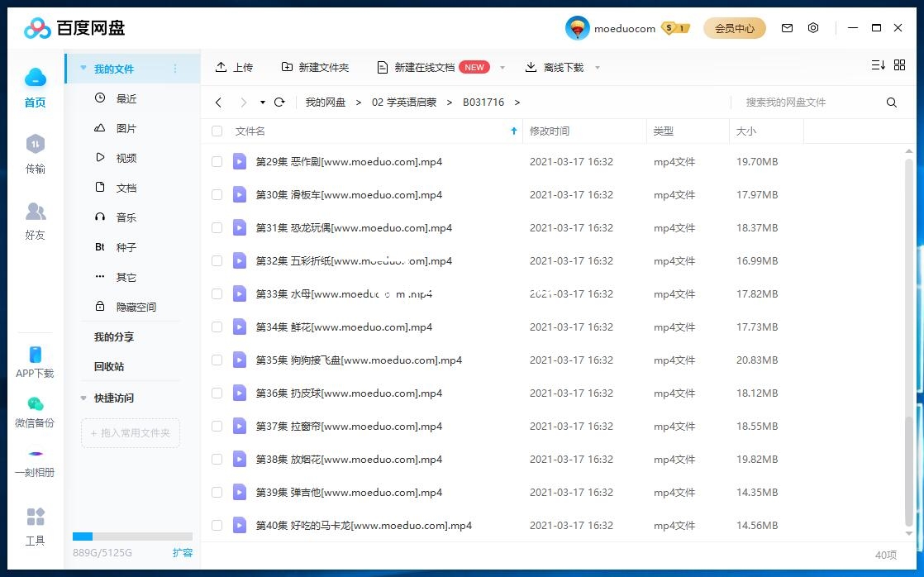
Task: Check the checkbox for 第29集 恶作剧
Action: pyautogui.click(x=217, y=161)
